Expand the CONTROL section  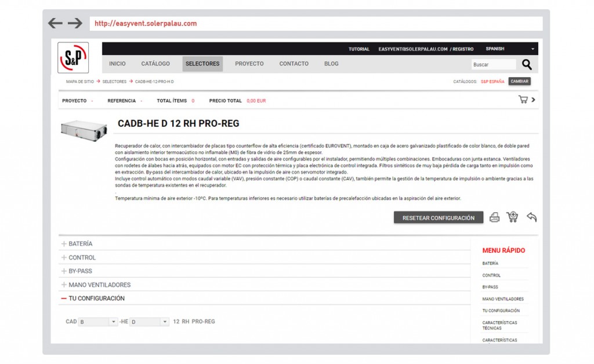(265, 258)
